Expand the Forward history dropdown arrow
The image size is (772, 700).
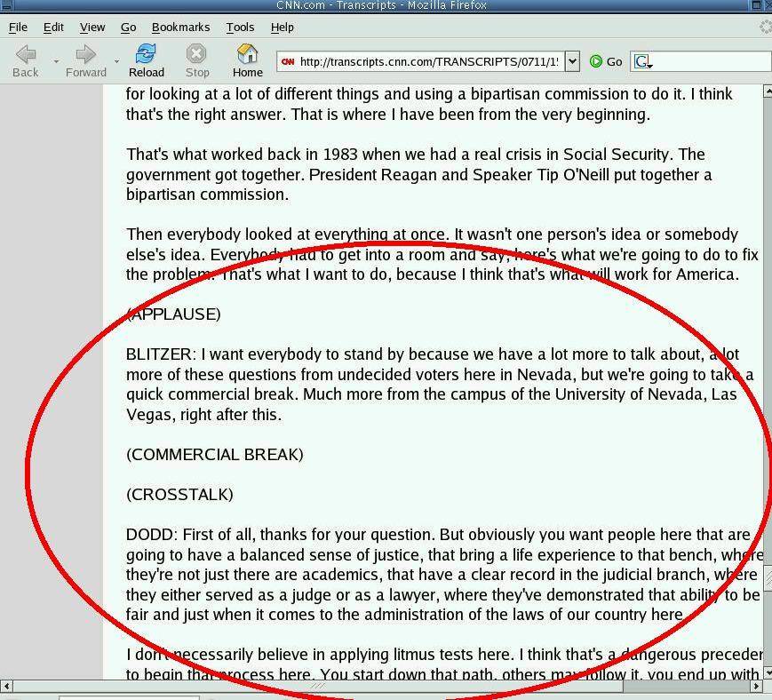116,62
